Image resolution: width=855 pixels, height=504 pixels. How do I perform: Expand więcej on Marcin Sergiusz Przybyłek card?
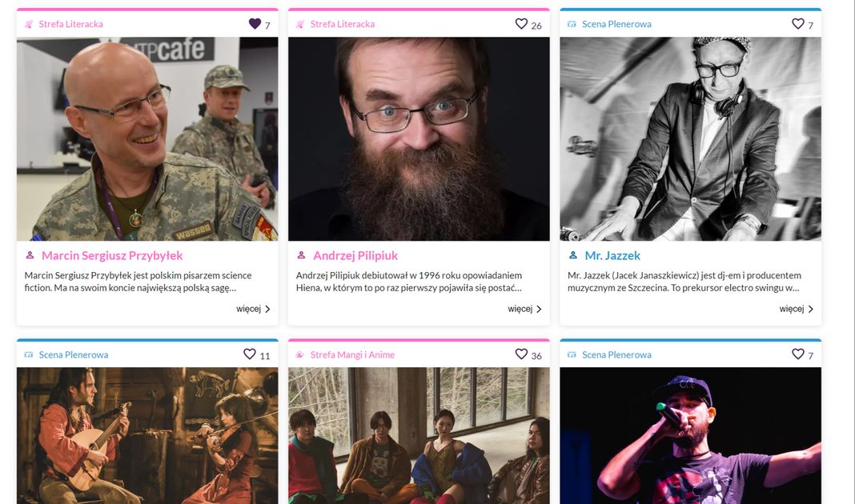coord(253,309)
